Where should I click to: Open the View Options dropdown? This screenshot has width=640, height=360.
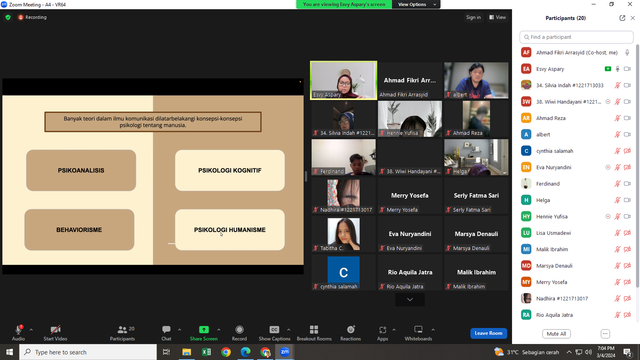416,4
